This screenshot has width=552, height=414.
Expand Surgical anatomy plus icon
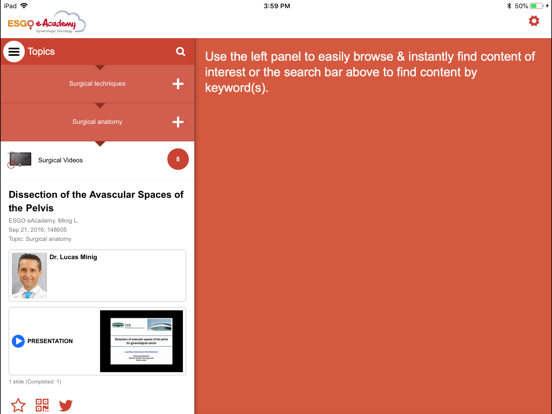pyautogui.click(x=178, y=122)
